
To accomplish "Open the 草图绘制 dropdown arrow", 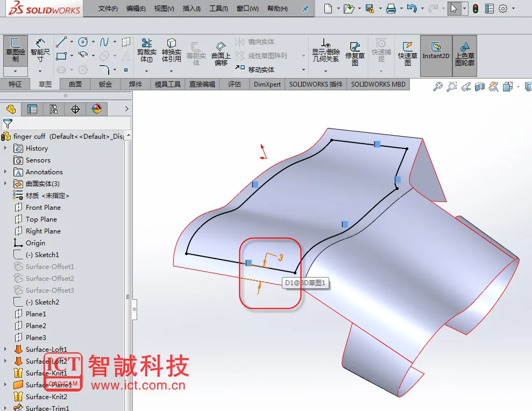I will [15, 71].
